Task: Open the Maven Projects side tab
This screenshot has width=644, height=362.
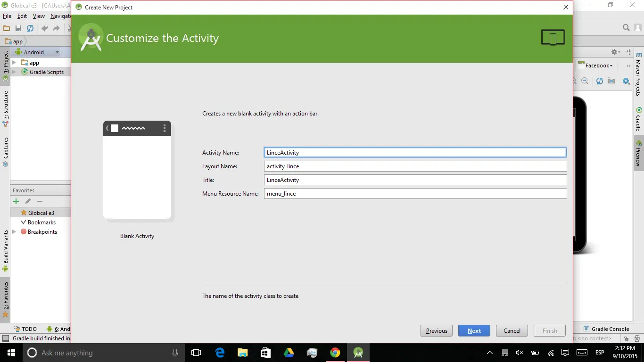Action: pos(639,74)
